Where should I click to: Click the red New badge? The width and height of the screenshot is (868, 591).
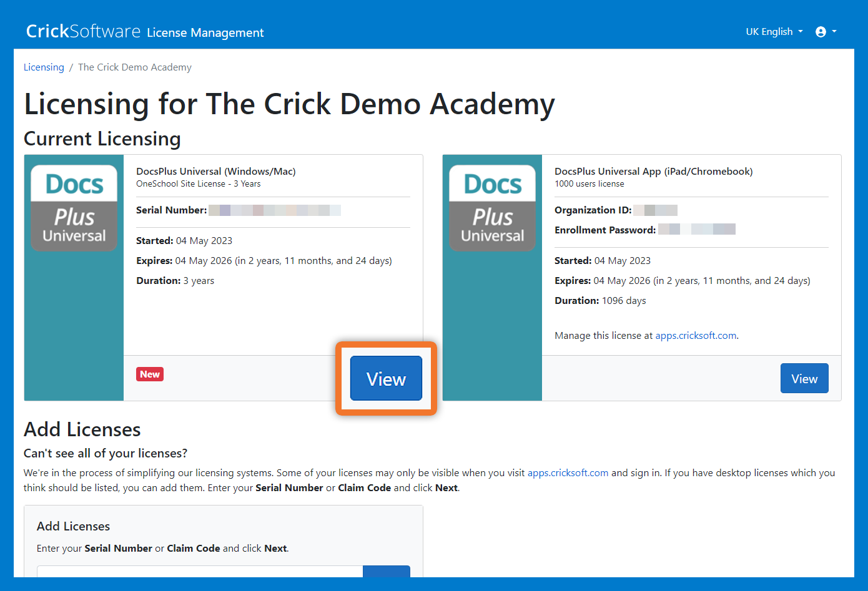pyautogui.click(x=150, y=374)
